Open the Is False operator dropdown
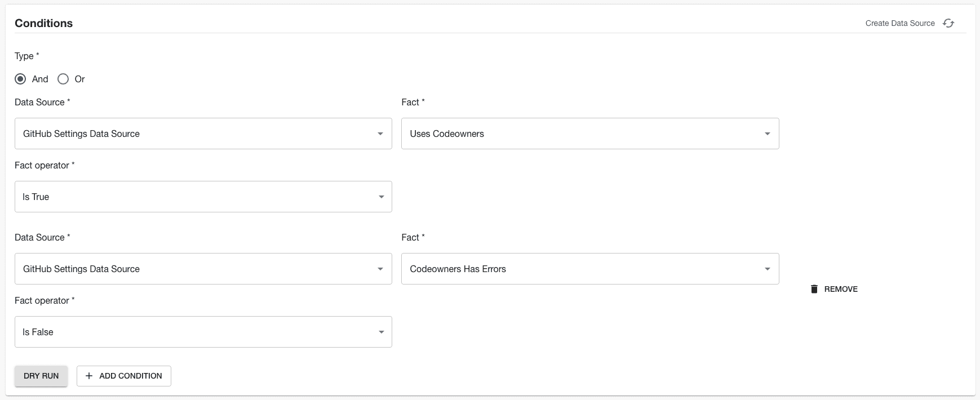This screenshot has height=400, width=980. [x=203, y=332]
